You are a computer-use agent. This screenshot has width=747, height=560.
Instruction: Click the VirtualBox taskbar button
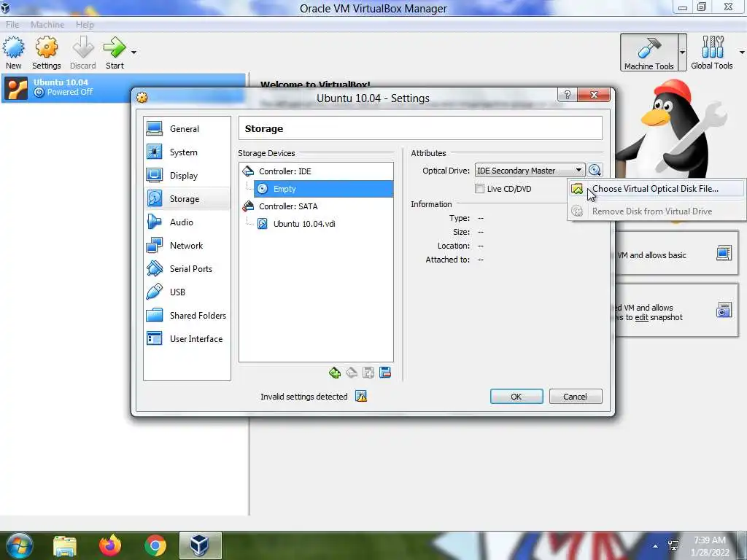coord(201,545)
